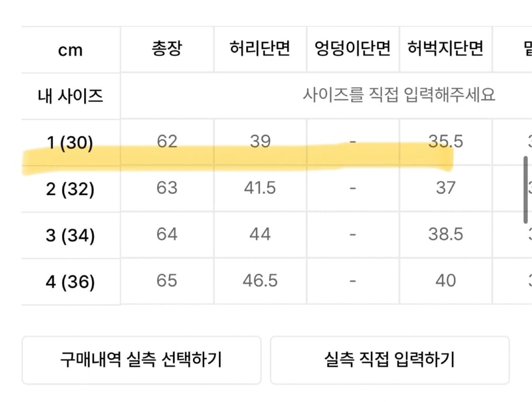
Task: Select size row 2 (32)
Action: [69, 188]
